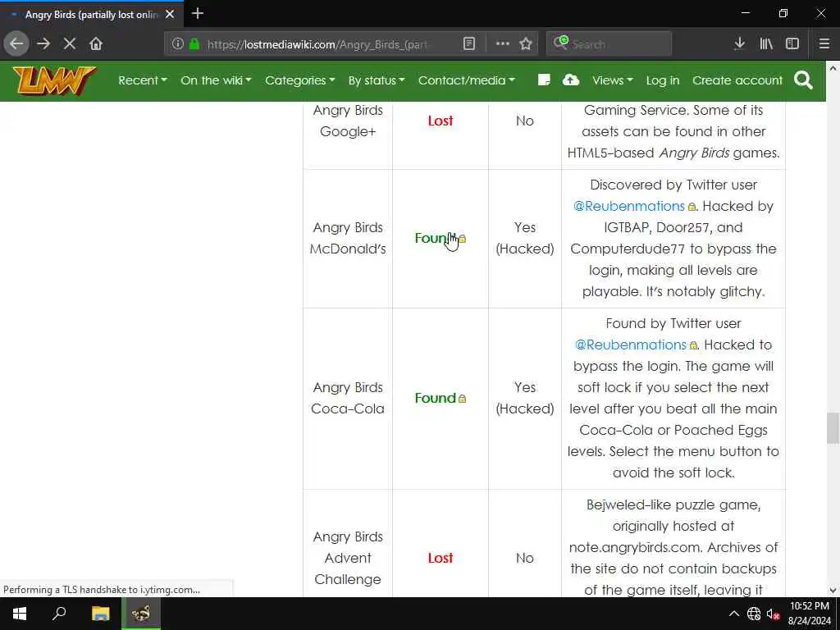
Task: Switch to the taskbar raccoon browser app
Action: (x=141, y=614)
